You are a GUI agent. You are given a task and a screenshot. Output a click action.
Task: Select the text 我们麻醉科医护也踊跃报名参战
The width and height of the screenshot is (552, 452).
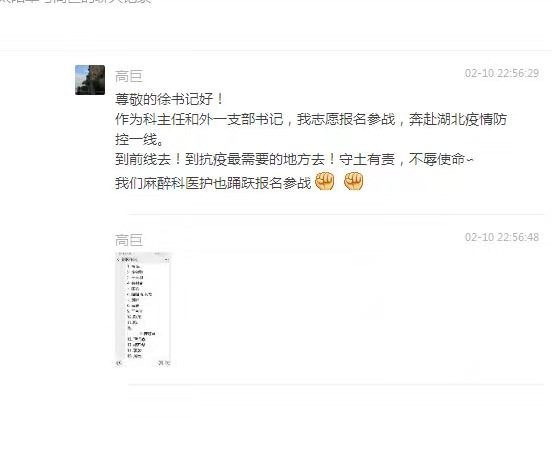(x=213, y=183)
